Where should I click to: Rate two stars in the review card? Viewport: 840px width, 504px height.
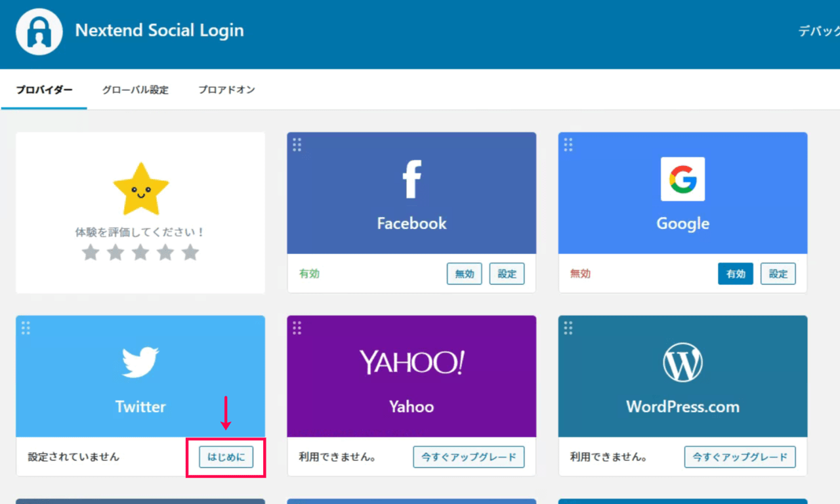115,252
